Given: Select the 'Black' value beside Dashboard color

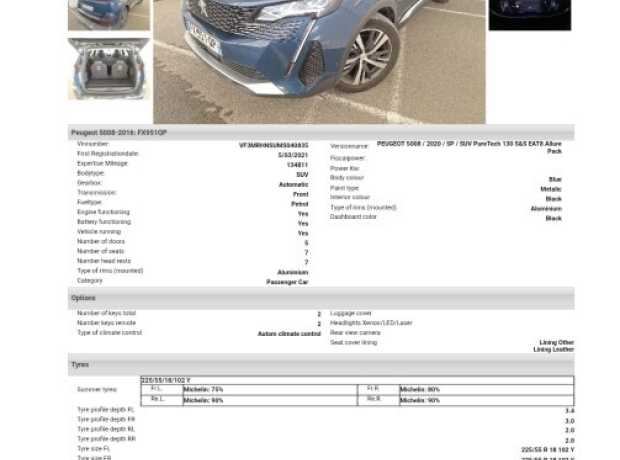Looking at the screenshot, I should (554, 218).
